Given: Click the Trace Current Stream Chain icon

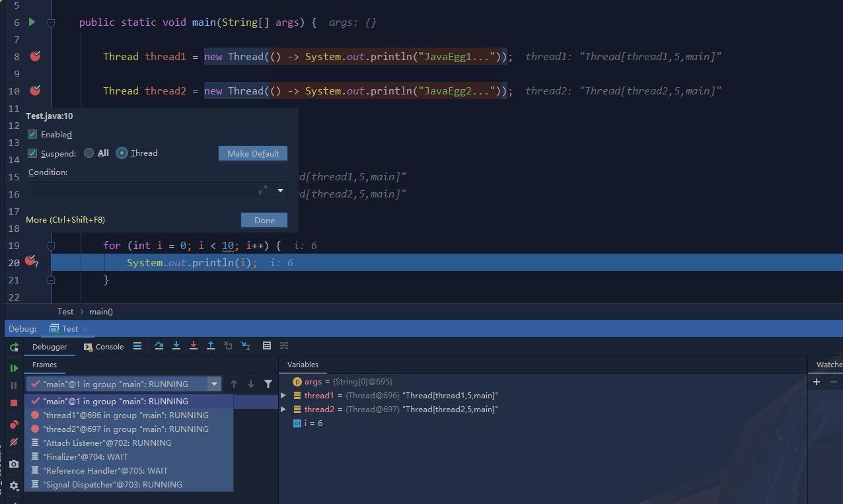Looking at the screenshot, I should point(284,345).
